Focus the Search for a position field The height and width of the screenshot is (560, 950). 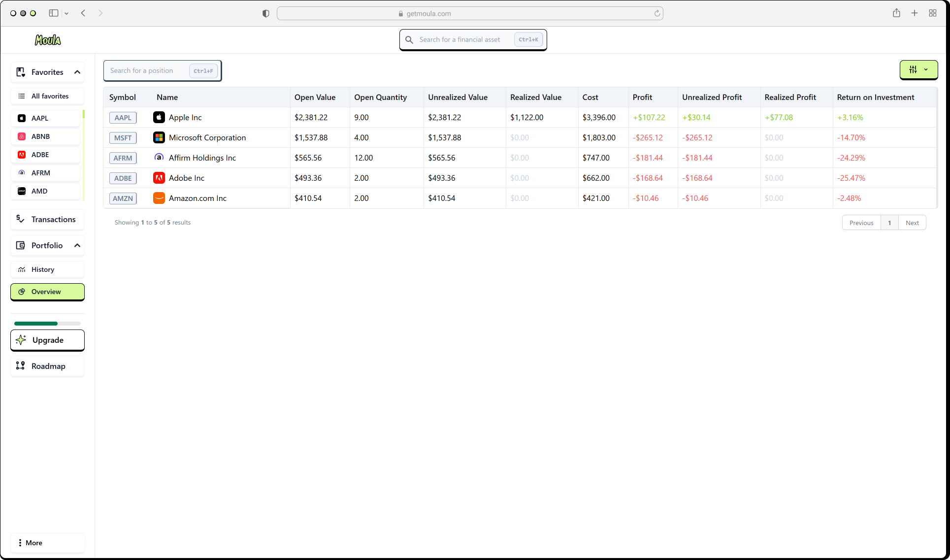point(162,70)
